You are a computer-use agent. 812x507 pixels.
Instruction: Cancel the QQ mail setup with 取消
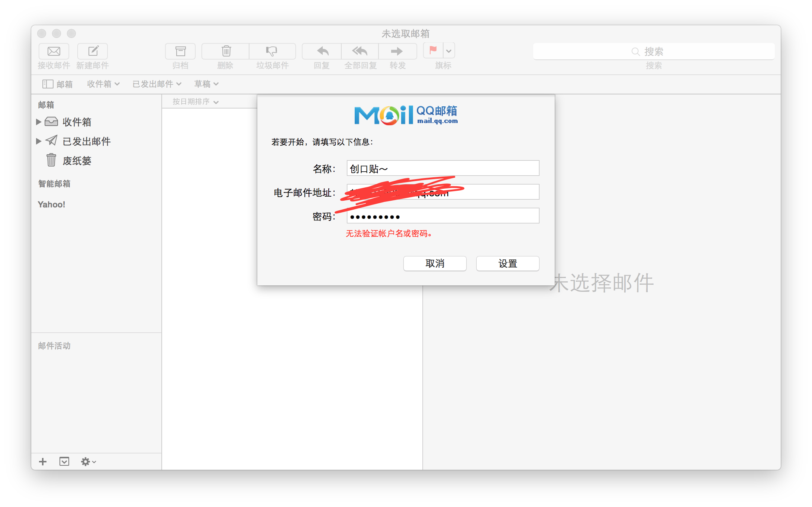click(435, 263)
